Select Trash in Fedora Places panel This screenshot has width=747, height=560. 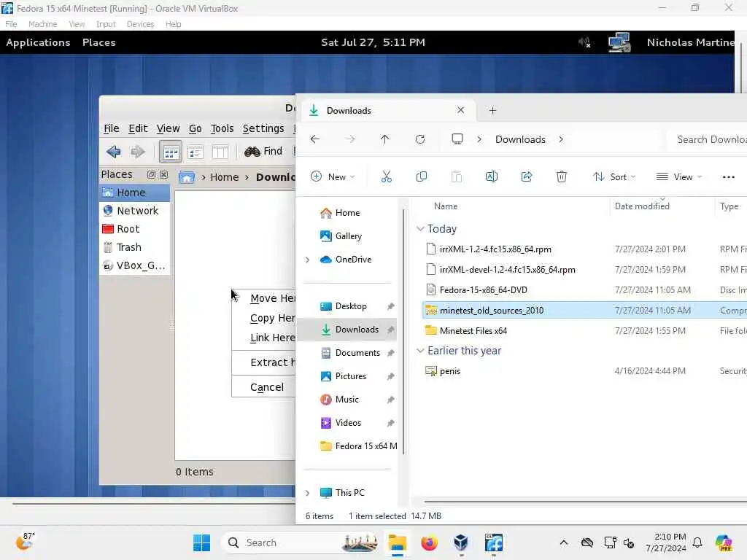tap(135, 247)
